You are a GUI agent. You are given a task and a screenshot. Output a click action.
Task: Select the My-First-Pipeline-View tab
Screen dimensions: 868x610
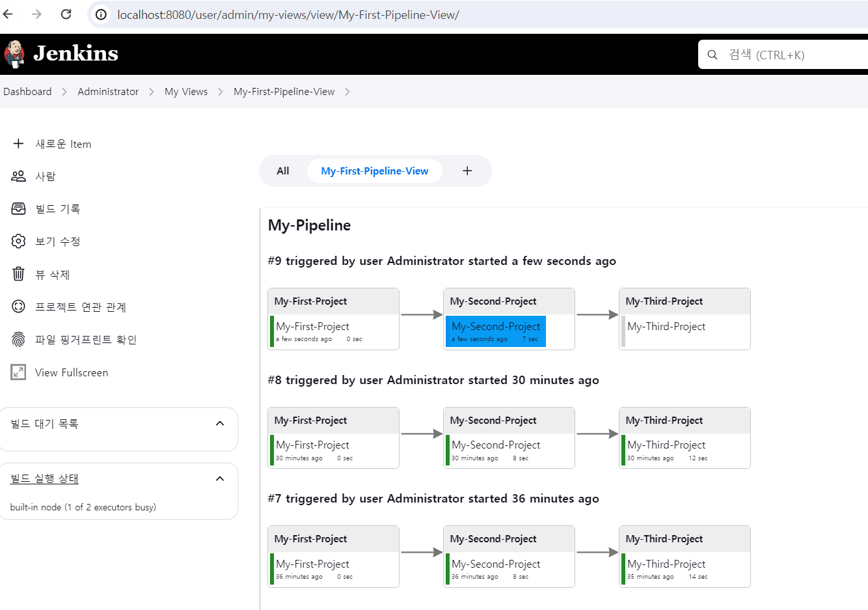point(374,171)
